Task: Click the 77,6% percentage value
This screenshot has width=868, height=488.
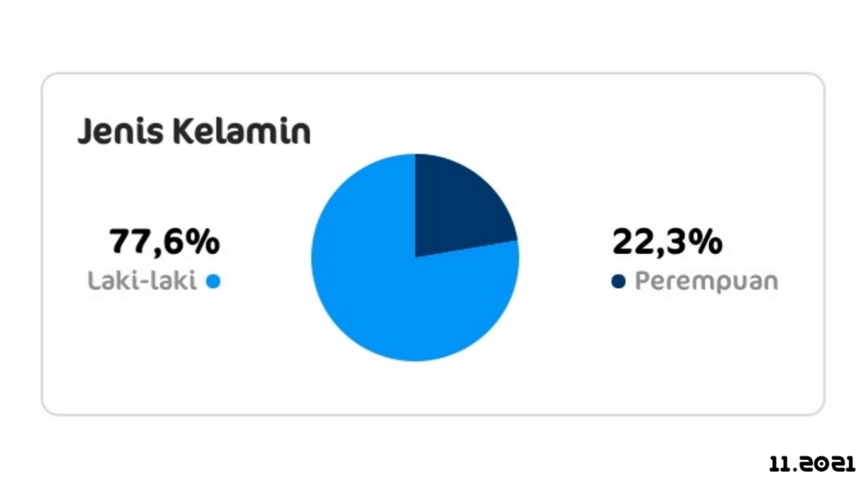Action: click(165, 242)
